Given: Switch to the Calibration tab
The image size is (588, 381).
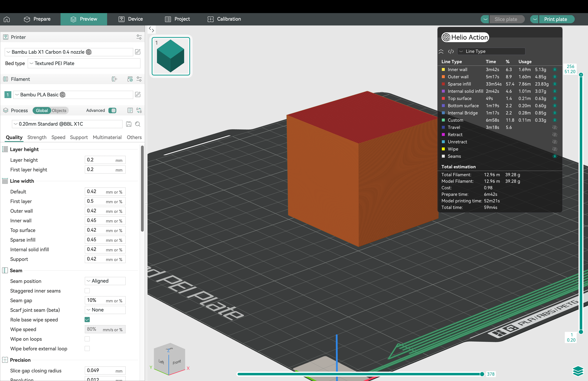Looking at the screenshot, I should coord(224,19).
